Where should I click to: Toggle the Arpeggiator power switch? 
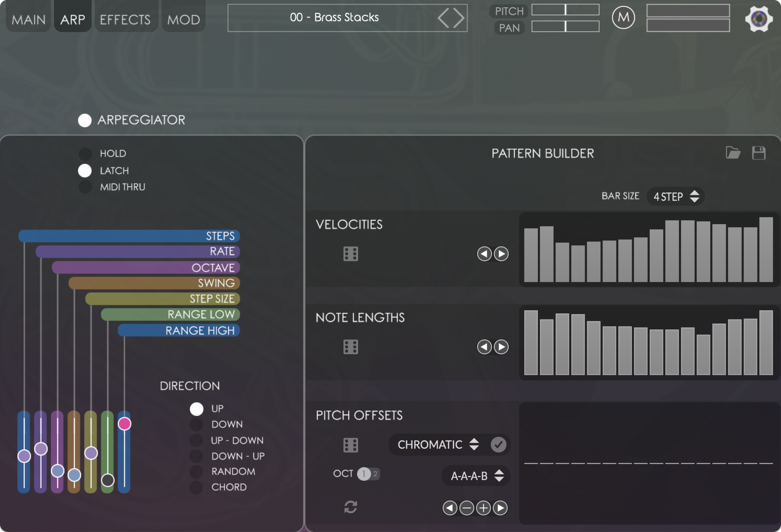pos(85,120)
